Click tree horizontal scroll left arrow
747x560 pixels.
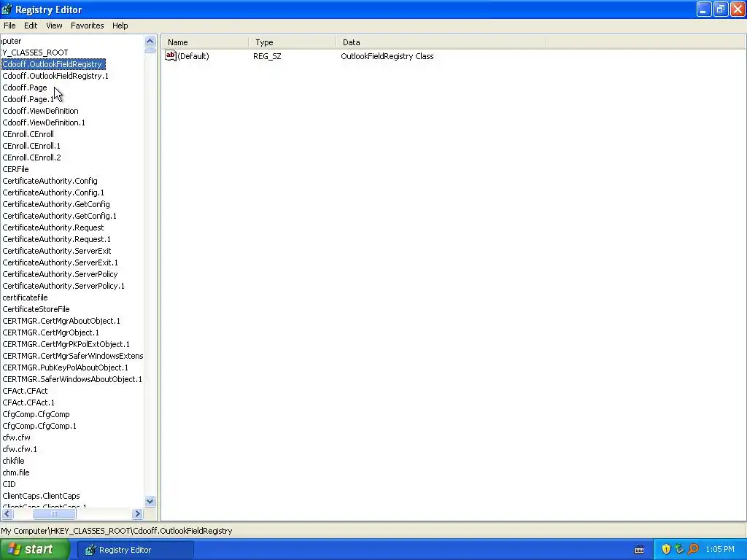tap(7, 514)
